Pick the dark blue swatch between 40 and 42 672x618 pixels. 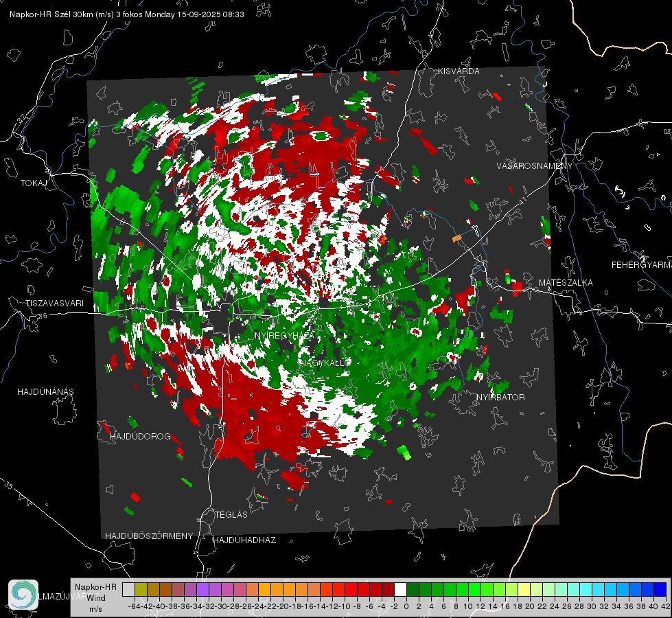click(660, 590)
